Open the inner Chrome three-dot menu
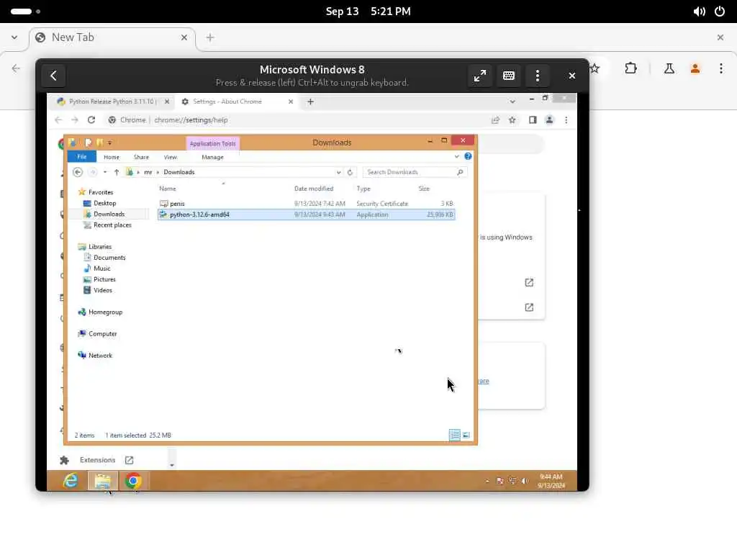Screen dimensions: 737x560 coord(566,120)
